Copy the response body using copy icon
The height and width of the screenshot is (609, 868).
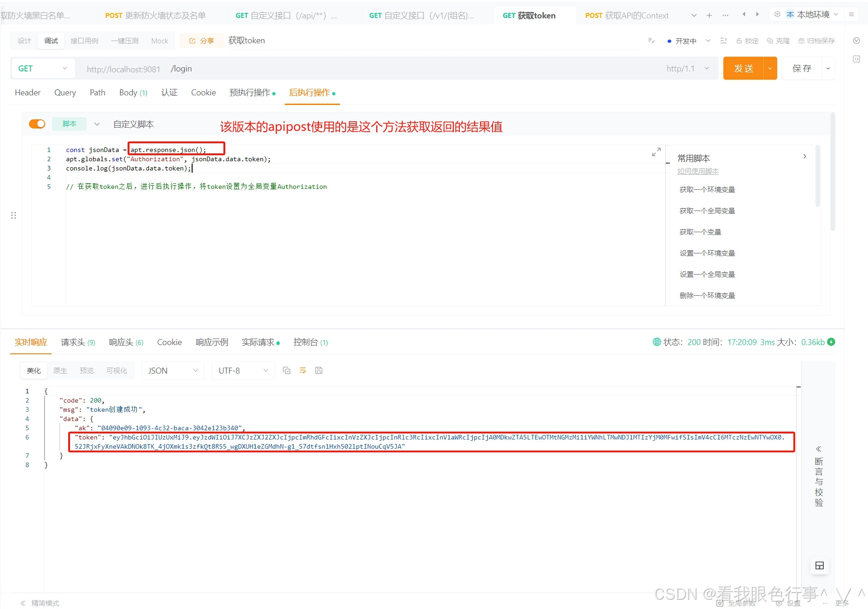(287, 370)
